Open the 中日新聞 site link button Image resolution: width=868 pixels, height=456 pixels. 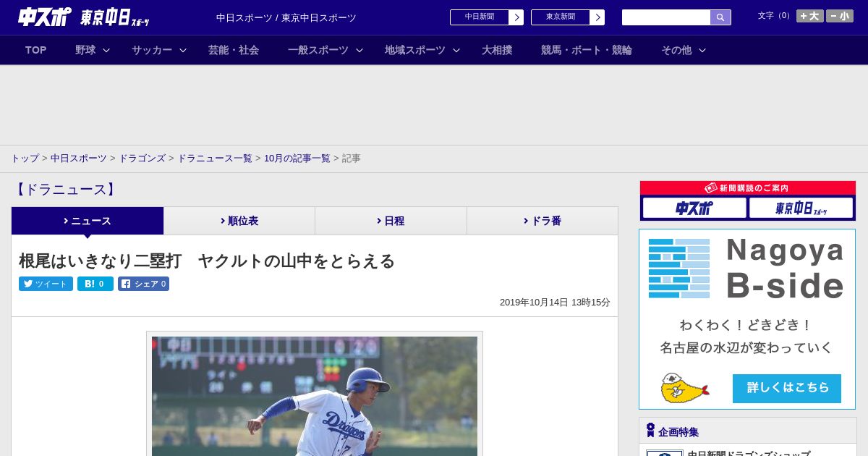pos(486,17)
